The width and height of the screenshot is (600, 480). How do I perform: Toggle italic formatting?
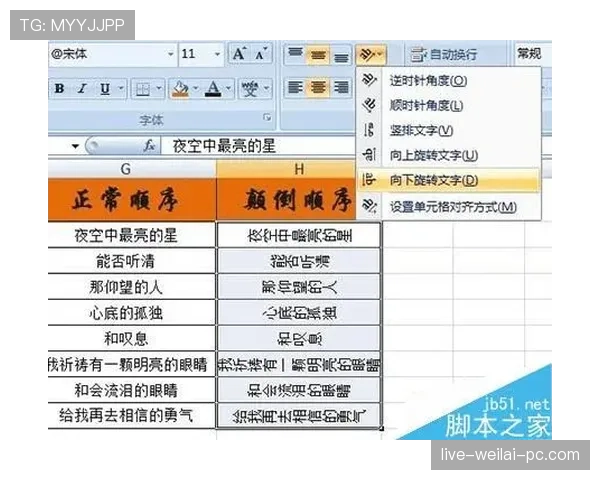point(82,89)
